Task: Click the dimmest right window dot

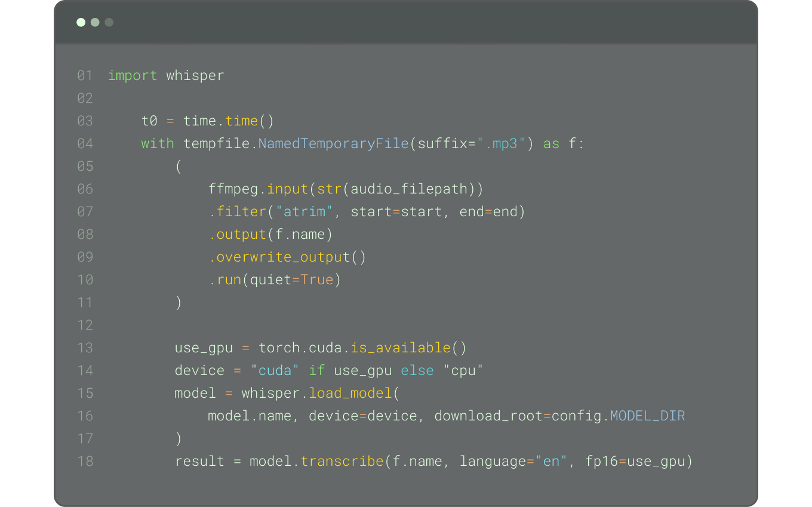Action: coord(109,23)
